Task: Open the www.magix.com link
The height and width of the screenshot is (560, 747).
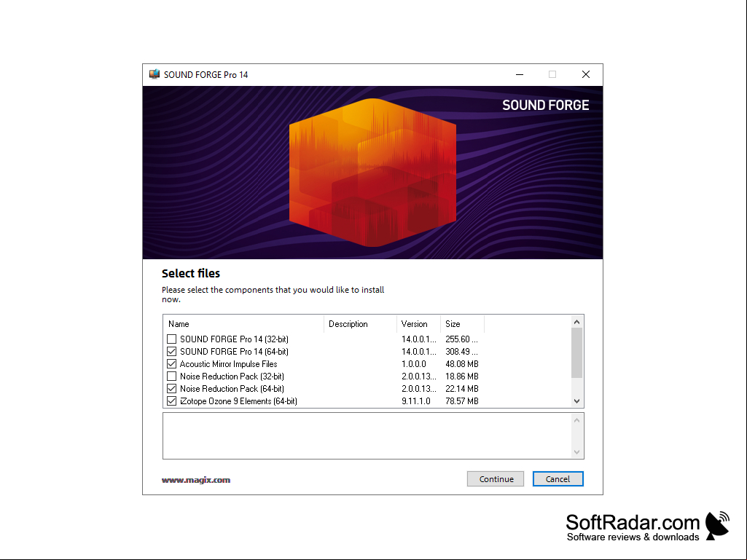Action: pyautogui.click(x=196, y=480)
